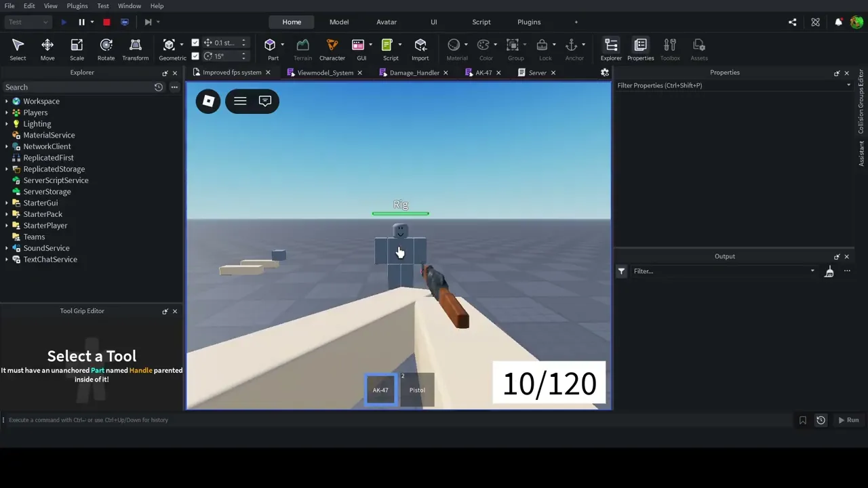Viewport: 868px width, 488px height.
Task: Click the Explorer search history icon
Action: (x=158, y=87)
